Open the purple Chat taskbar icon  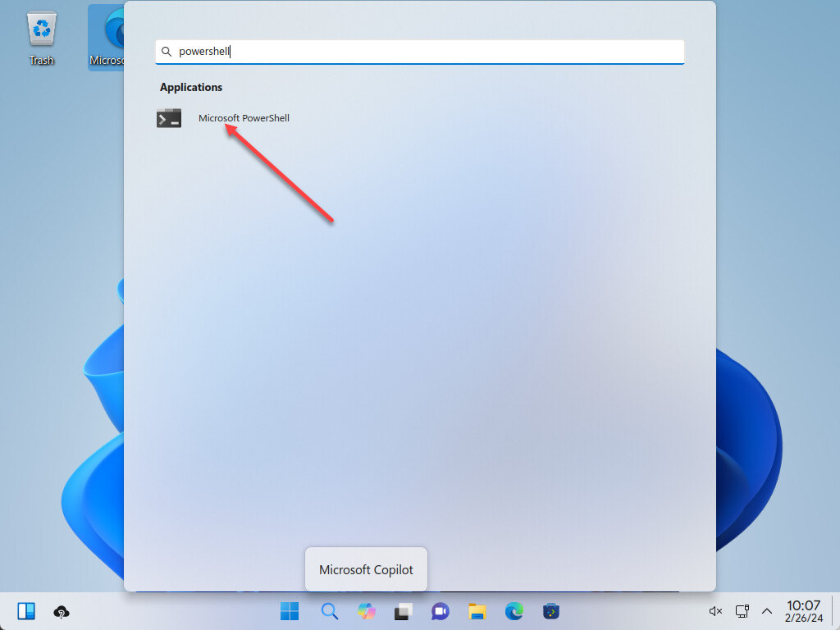tap(441, 611)
